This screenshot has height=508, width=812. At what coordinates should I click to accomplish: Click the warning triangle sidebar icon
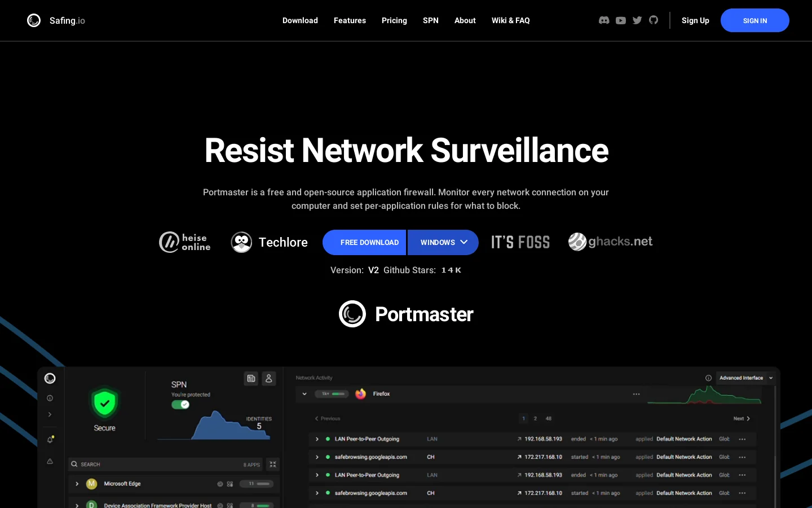tap(50, 461)
